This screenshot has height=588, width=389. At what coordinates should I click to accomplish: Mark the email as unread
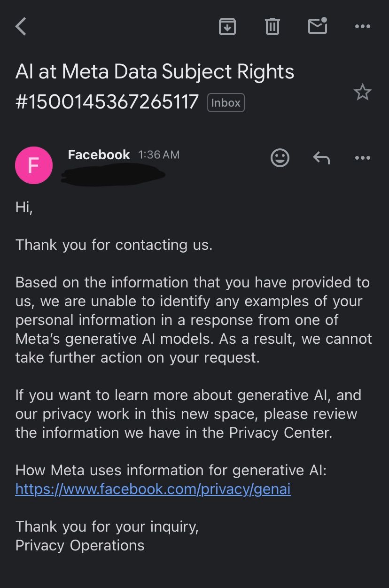(x=318, y=25)
